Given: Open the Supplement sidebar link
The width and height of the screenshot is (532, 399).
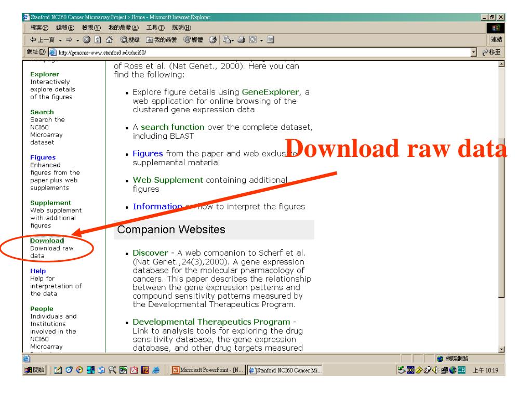Looking at the screenshot, I should coord(50,203).
